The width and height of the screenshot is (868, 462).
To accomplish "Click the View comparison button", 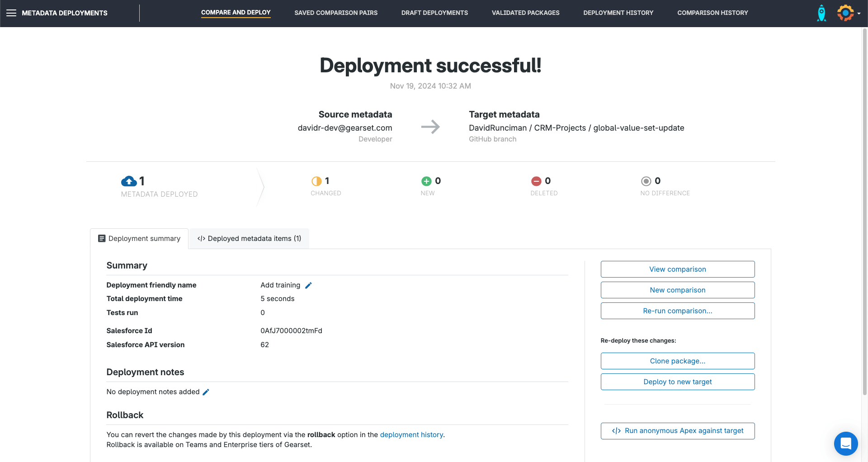I will [x=677, y=269].
